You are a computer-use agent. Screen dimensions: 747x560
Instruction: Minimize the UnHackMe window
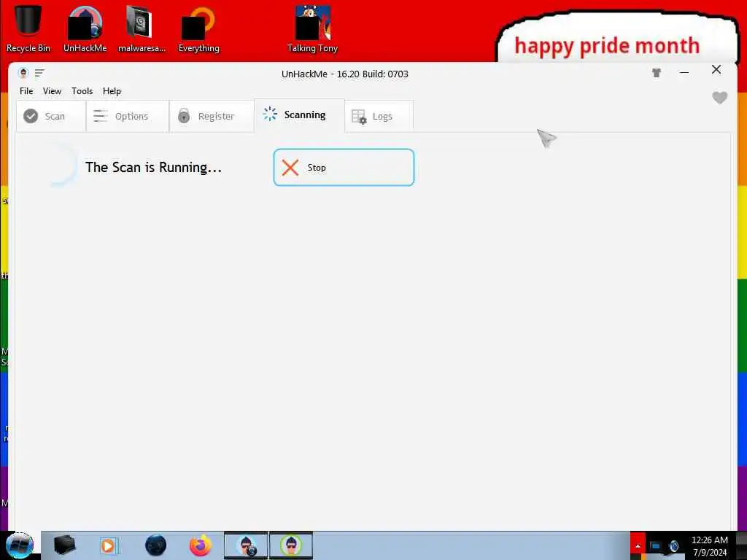point(684,72)
